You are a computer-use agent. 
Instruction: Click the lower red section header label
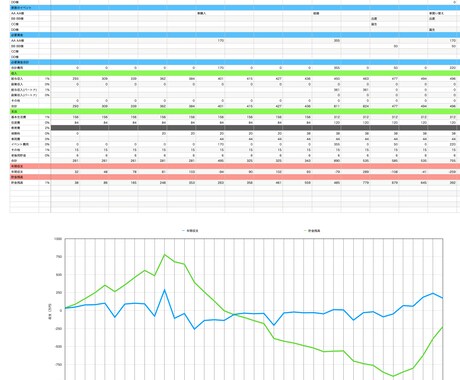coord(16,177)
